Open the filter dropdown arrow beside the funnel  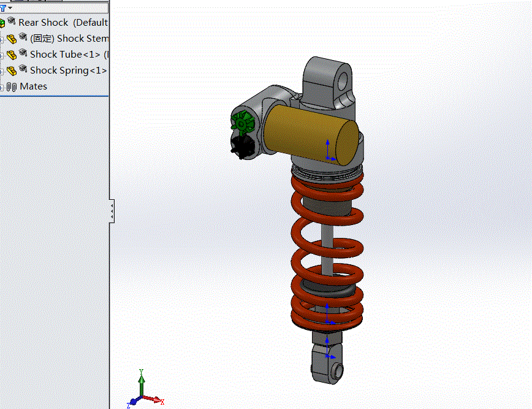pos(10,8)
